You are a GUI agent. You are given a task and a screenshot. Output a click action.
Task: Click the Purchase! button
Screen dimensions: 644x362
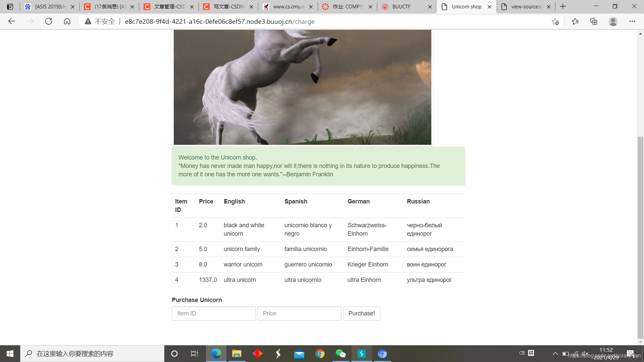[361, 313]
